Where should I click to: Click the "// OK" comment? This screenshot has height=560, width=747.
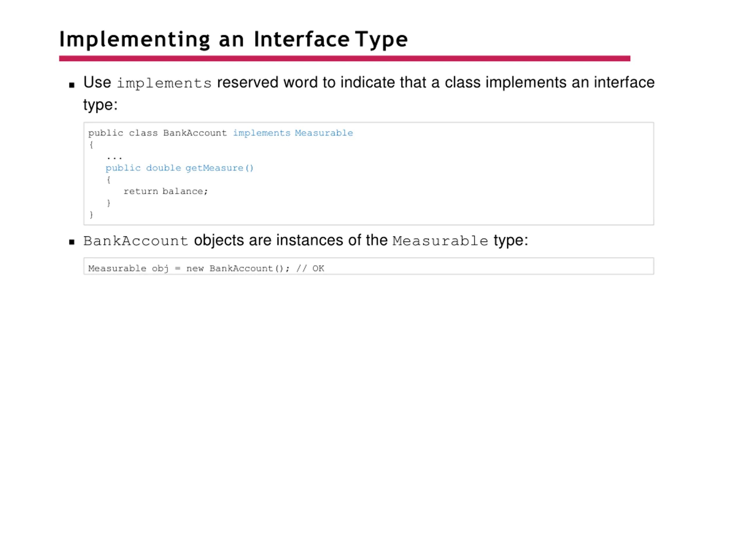310,268
